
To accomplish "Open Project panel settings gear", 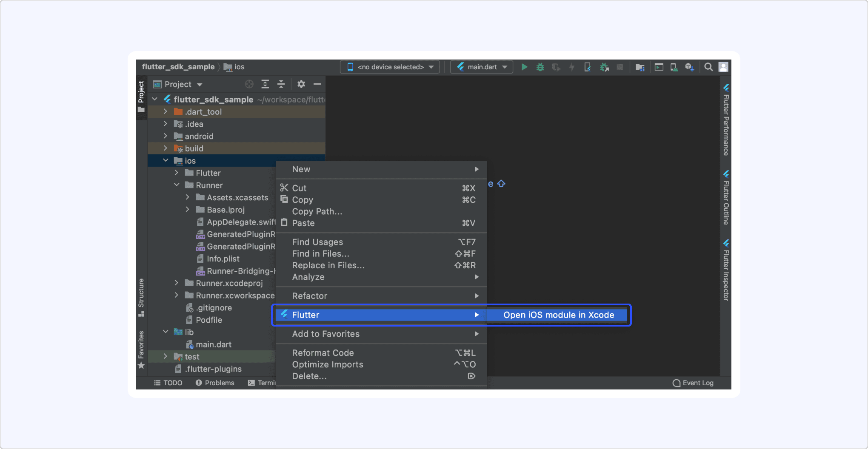I will (x=301, y=84).
